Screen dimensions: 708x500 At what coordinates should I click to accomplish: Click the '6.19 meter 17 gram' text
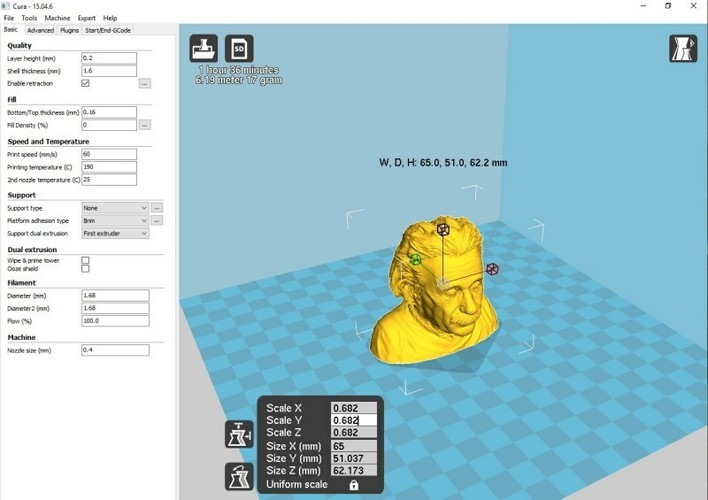coord(238,80)
